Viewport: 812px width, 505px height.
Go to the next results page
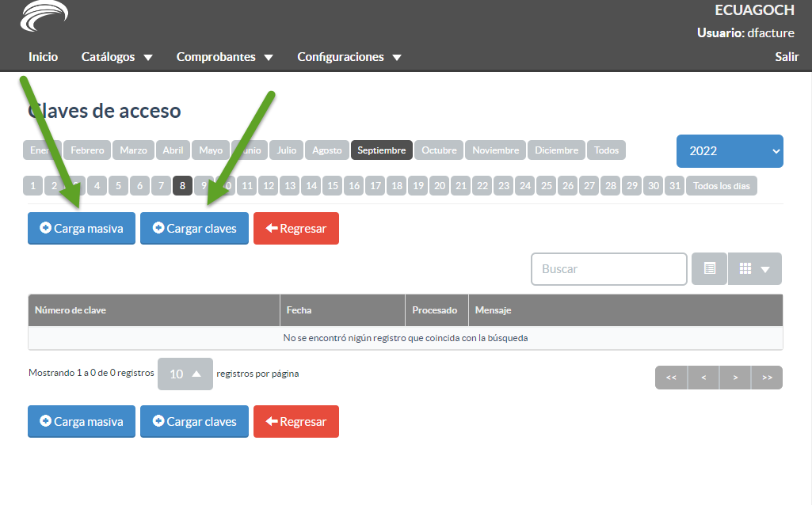[x=735, y=378]
